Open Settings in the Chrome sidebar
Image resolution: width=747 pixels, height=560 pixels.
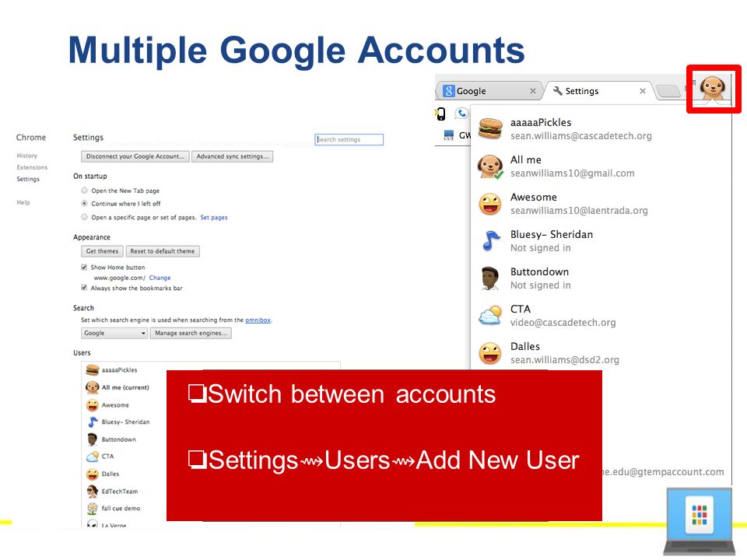(x=28, y=179)
